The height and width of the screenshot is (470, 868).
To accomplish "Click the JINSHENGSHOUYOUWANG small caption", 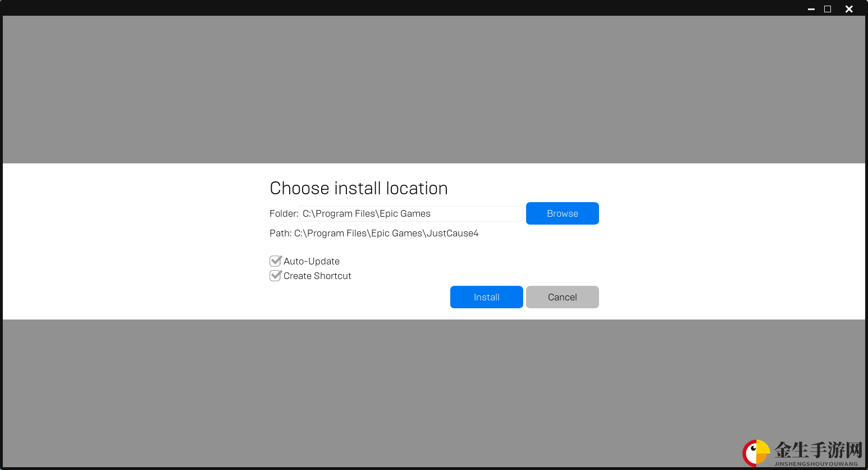I will tap(816, 464).
